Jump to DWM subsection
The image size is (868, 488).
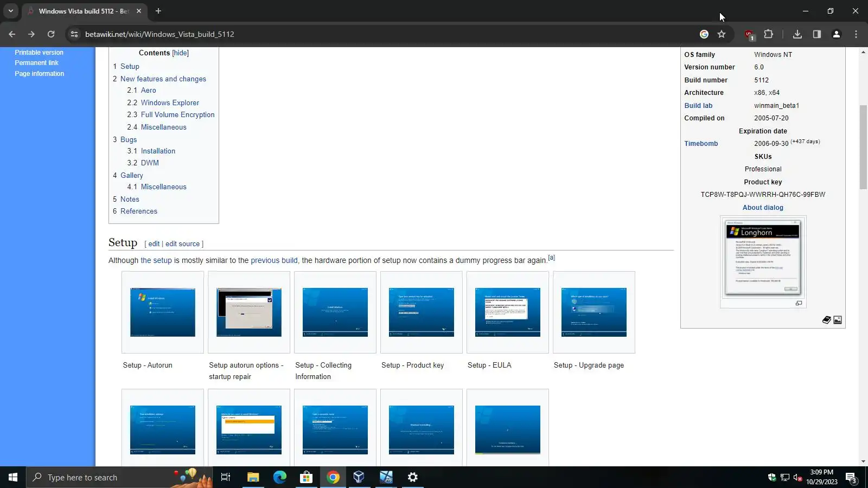[x=150, y=163]
